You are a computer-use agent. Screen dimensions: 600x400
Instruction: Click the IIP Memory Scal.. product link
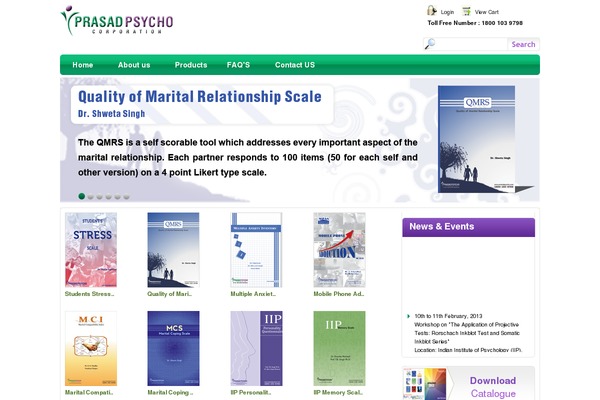click(338, 392)
